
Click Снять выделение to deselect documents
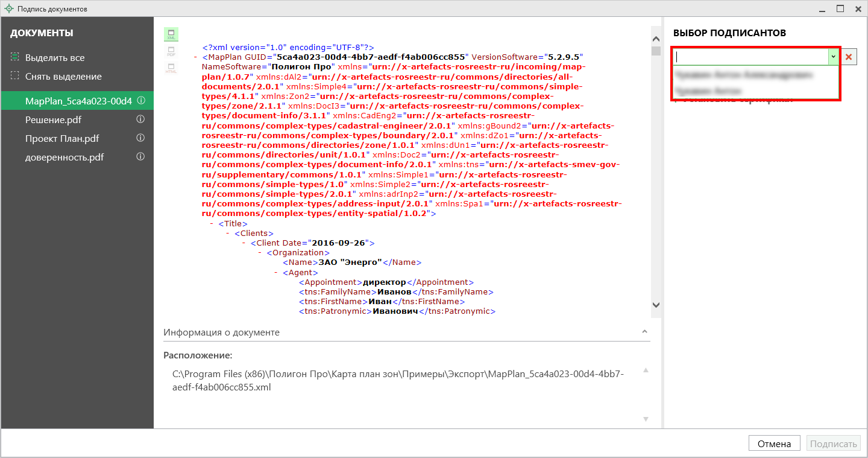(63, 77)
